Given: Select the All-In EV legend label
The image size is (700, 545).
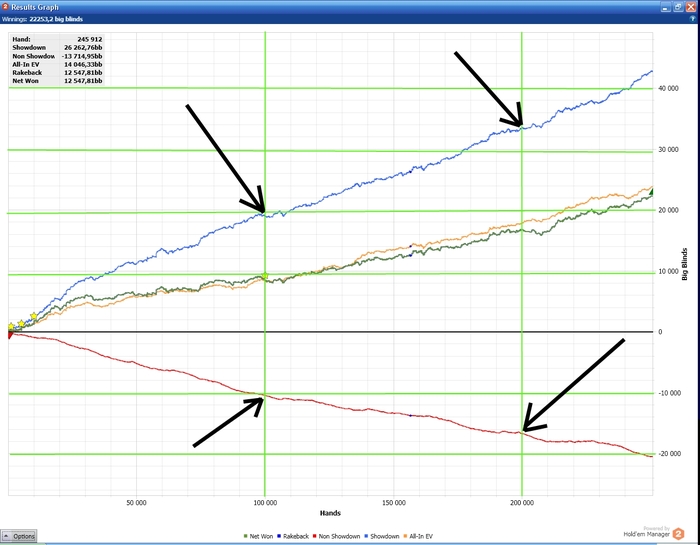Looking at the screenshot, I should [x=421, y=536].
